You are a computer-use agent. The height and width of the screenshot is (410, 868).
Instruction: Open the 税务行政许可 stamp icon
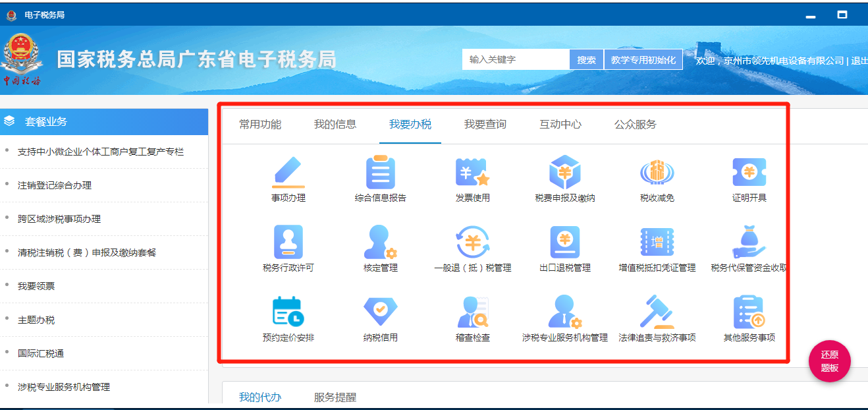click(288, 242)
